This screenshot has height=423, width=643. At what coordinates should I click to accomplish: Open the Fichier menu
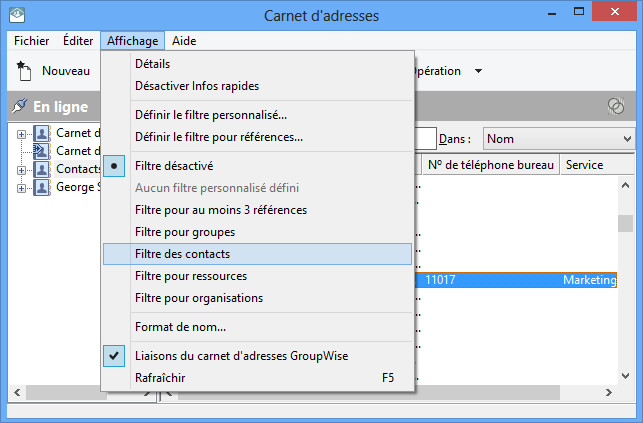[x=32, y=41]
